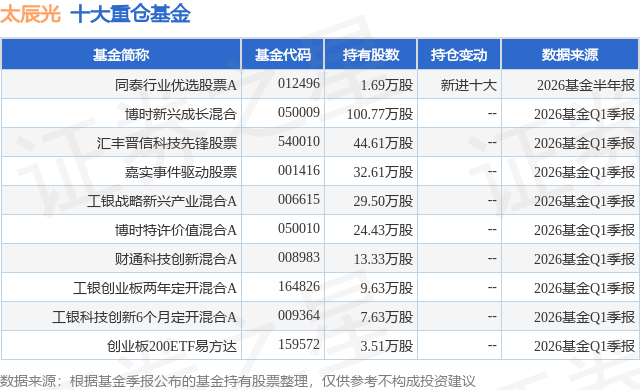This screenshot has height=390, width=640.
Task: Click the 基金代码 column header
Action: [x=283, y=55]
